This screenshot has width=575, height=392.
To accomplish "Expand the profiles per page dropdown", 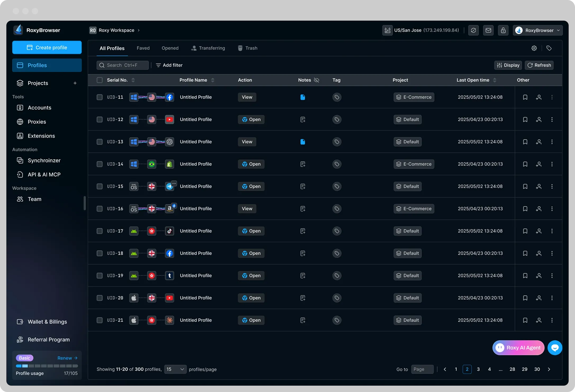I will [175, 369].
